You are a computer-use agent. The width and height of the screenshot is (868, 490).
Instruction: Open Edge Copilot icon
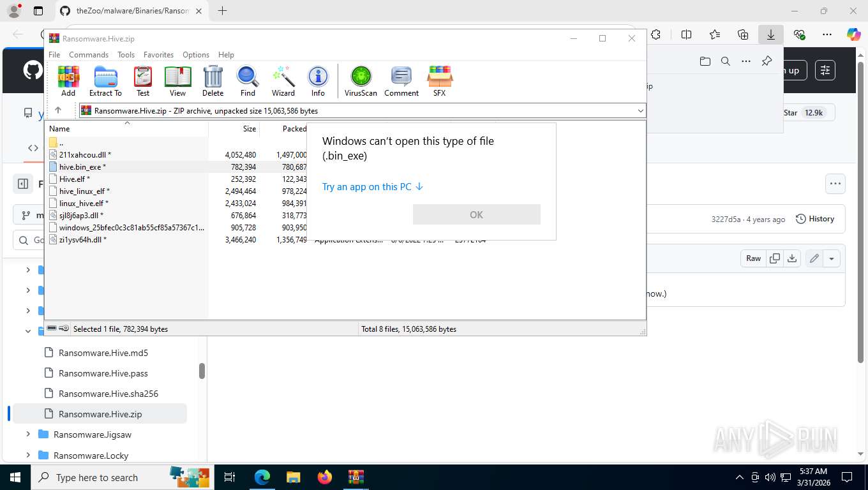(854, 34)
